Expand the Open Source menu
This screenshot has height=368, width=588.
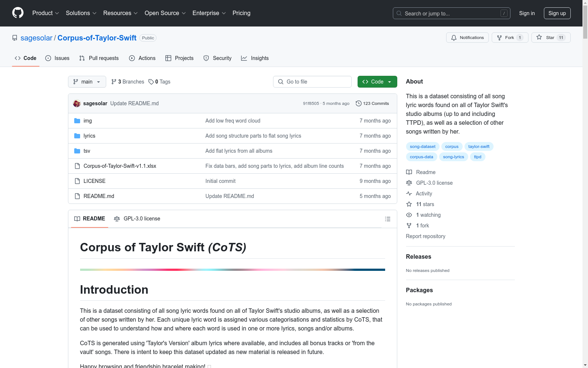pyautogui.click(x=165, y=13)
